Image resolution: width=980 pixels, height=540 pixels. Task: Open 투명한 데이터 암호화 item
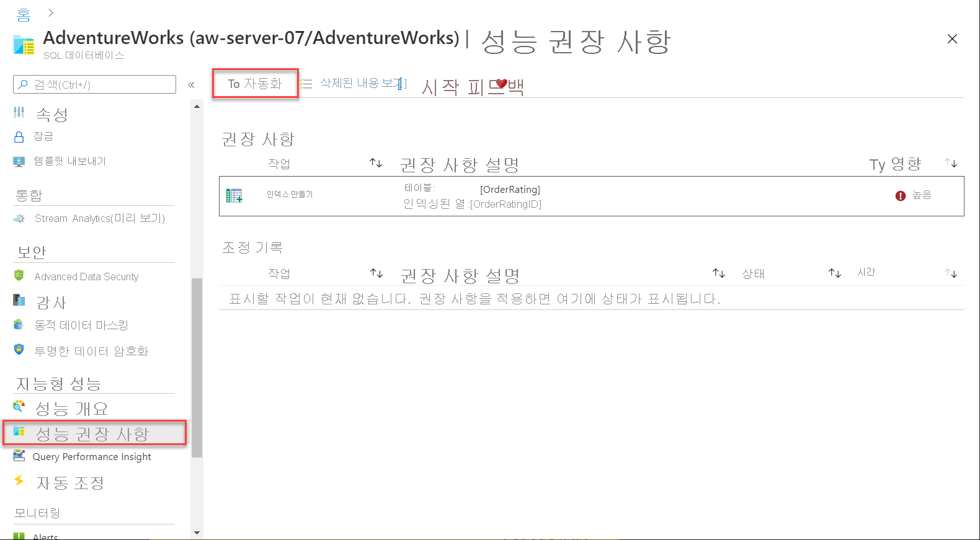pos(91,351)
